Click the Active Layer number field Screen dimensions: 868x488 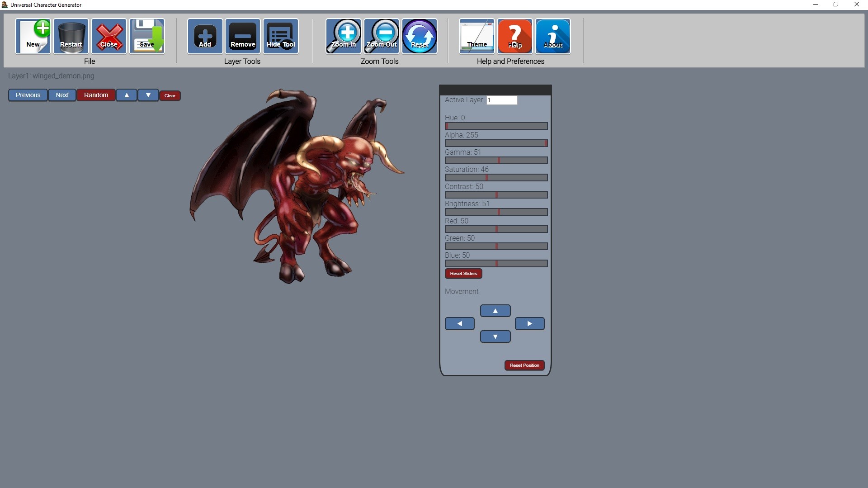pyautogui.click(x=502, y=100)
